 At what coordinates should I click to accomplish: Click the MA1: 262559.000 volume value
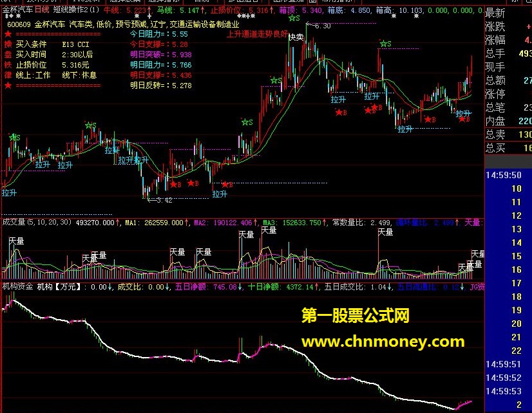point(157,223)
